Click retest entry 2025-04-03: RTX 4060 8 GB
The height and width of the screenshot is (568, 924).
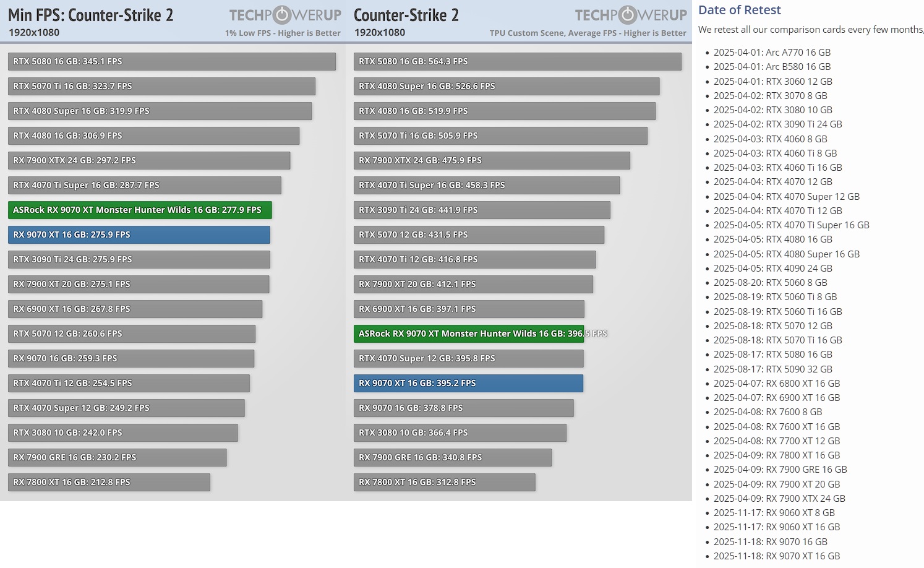[771, 139]
